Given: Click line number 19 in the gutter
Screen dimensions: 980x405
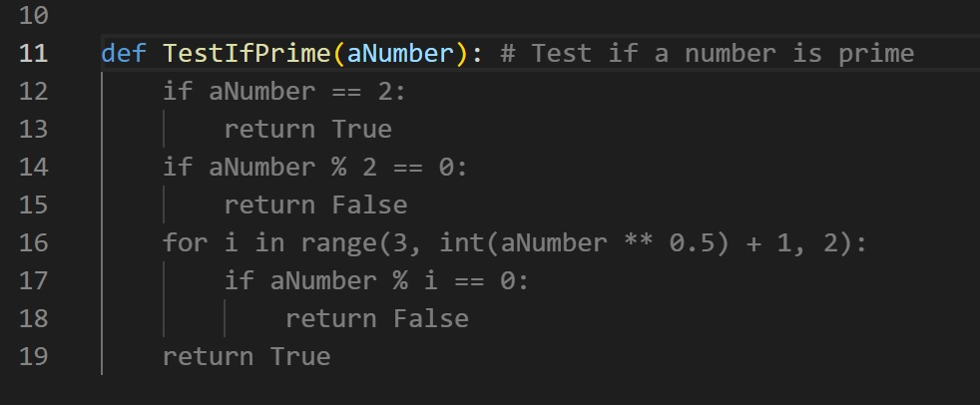Looking at the screenshot, I should coord(33,356).
